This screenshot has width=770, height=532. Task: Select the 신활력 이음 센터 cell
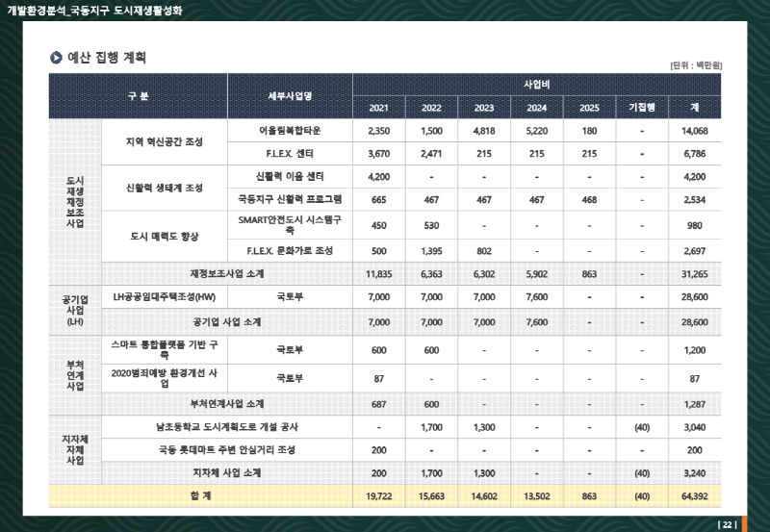[290, 176]
